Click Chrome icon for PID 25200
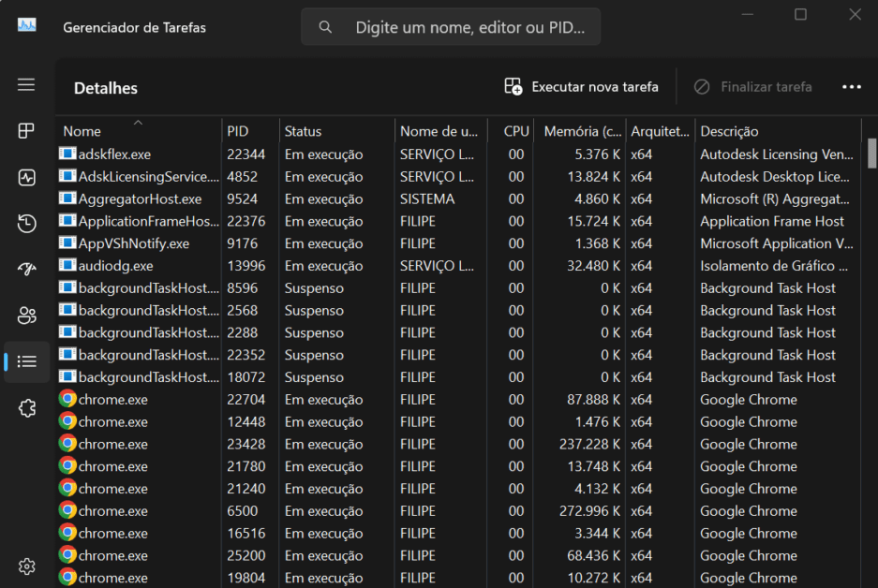878x588 pixels. [x=67, y=555]
